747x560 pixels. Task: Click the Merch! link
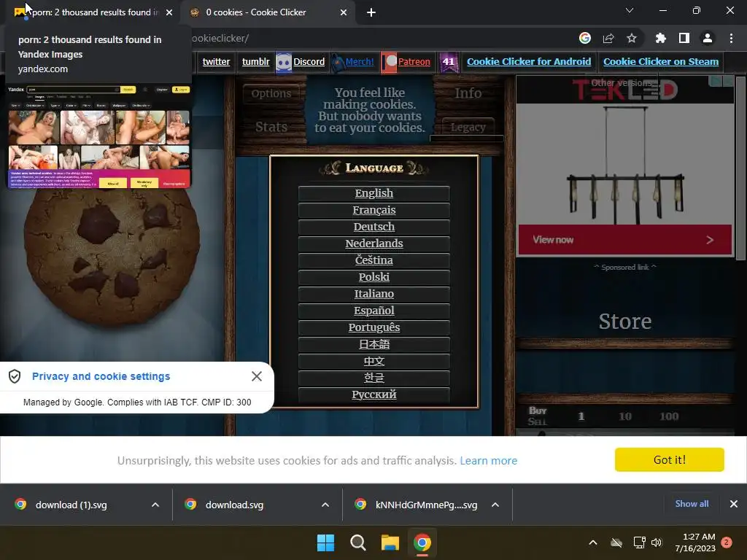tap(360, 62)
